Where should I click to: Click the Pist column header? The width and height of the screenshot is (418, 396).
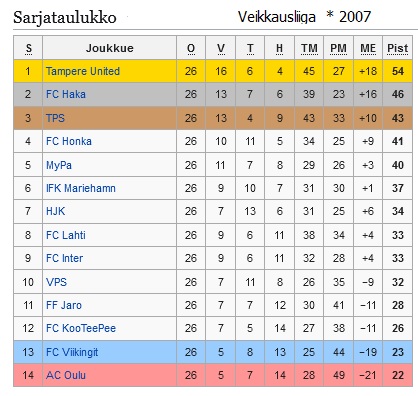[x=397, y=48]
